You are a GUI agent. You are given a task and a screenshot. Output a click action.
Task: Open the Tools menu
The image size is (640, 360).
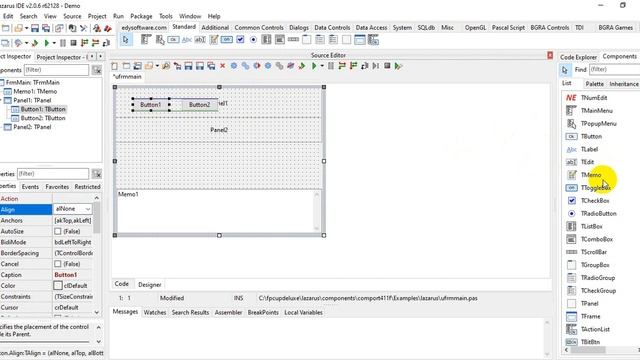tap(165, 16)
